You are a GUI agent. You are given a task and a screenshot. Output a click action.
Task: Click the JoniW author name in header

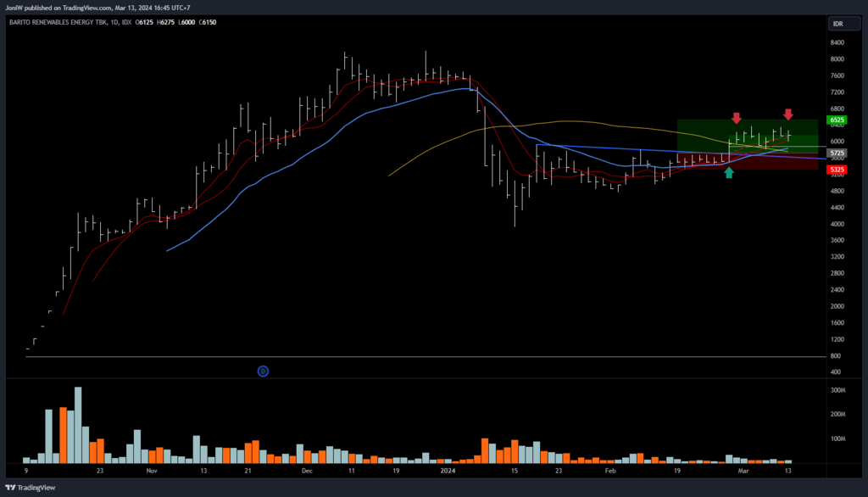pyautogui.click(x=16, y=8)
